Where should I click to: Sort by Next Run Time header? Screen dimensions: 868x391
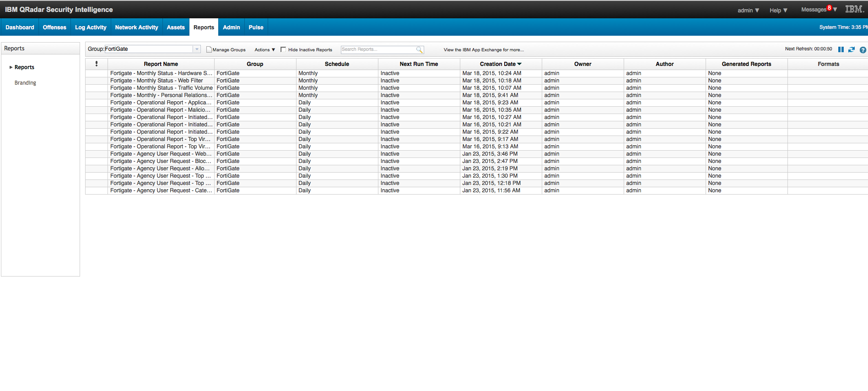coord(419,64)
